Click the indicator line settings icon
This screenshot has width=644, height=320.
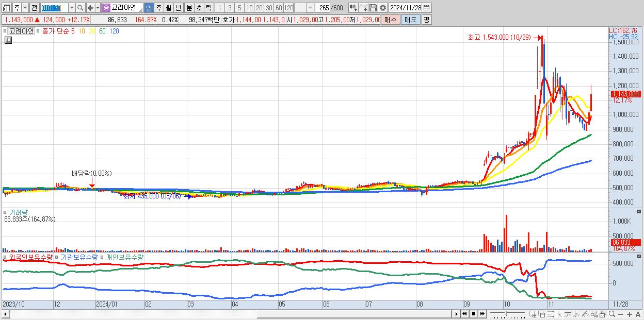point(363,8)
